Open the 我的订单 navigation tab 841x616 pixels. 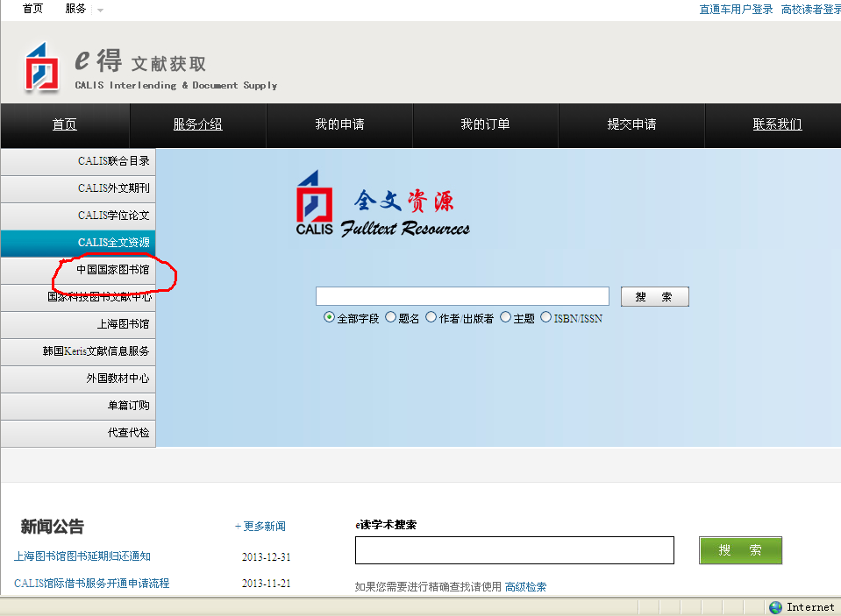(486, 125)
